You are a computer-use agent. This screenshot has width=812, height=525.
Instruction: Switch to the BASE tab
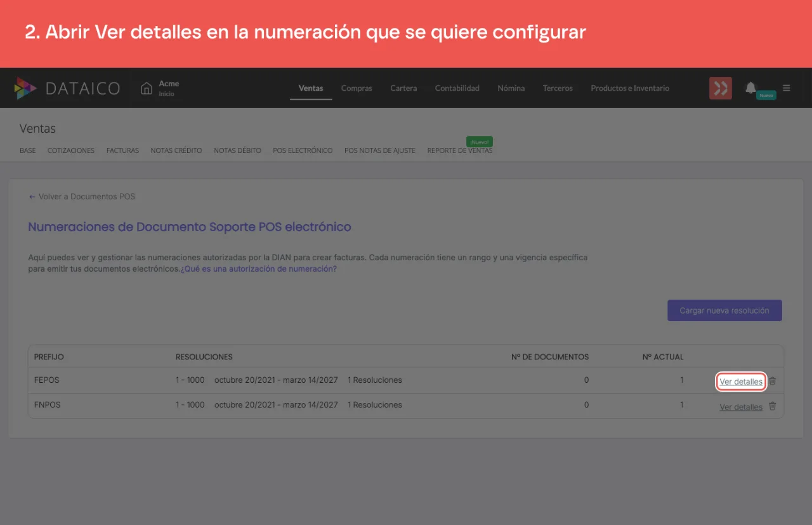(x=28, y=150)
